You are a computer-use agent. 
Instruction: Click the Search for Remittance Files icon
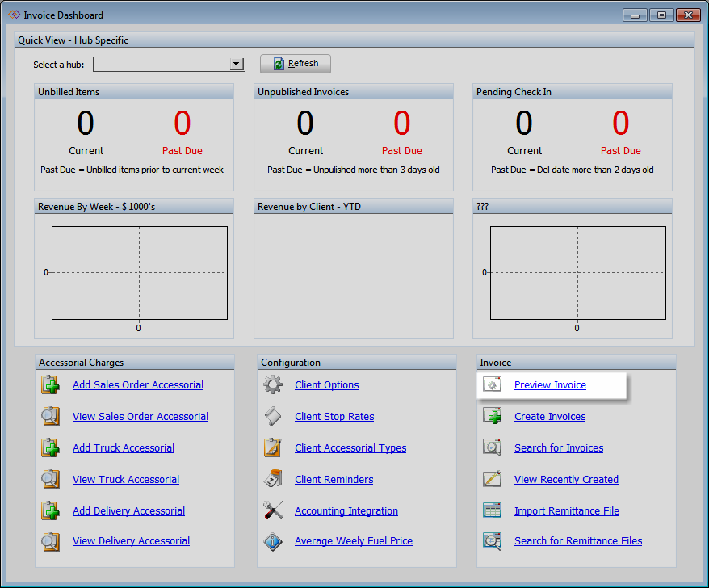[x=493, y=541]
